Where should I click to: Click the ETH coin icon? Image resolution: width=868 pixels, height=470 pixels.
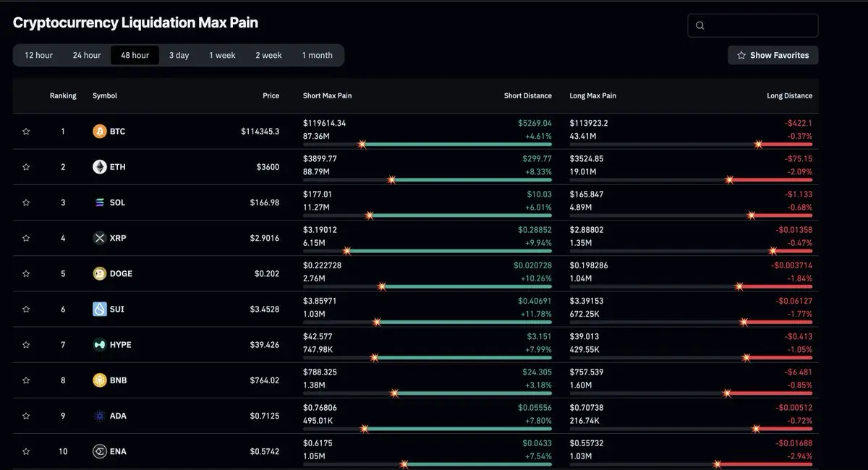pos(99,167)
